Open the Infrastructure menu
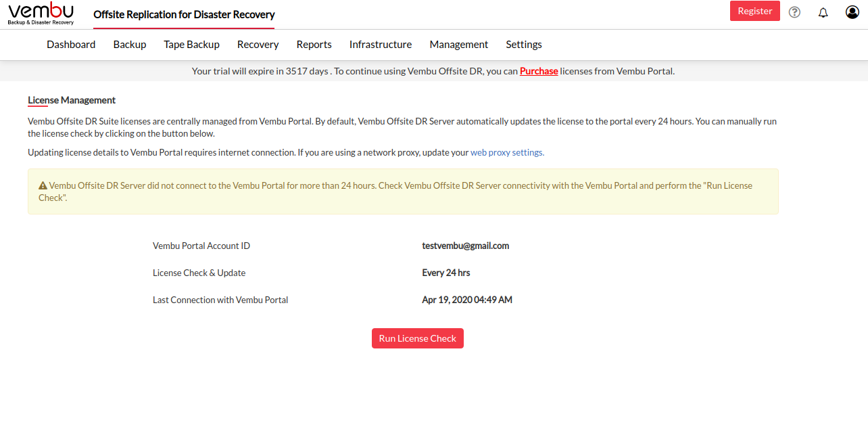Viewport: 868px width, 431px height. (381, 45)
